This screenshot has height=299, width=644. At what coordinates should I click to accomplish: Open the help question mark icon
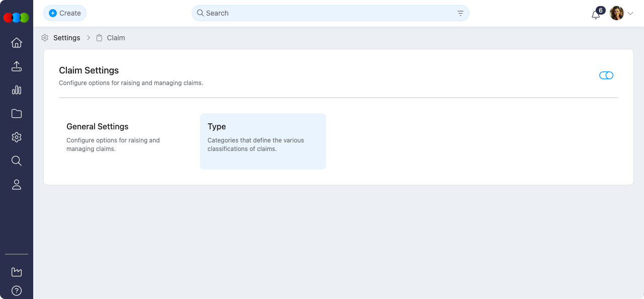[17, 290]
